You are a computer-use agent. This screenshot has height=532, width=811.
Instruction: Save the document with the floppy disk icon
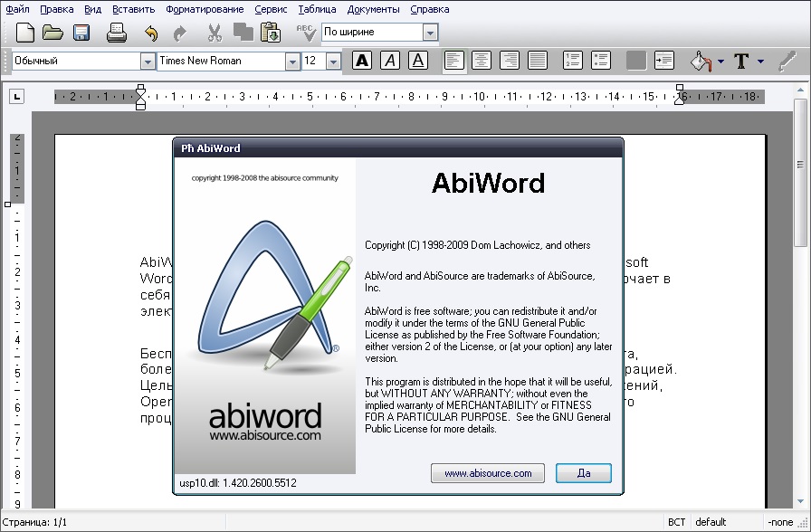point(81,33)
